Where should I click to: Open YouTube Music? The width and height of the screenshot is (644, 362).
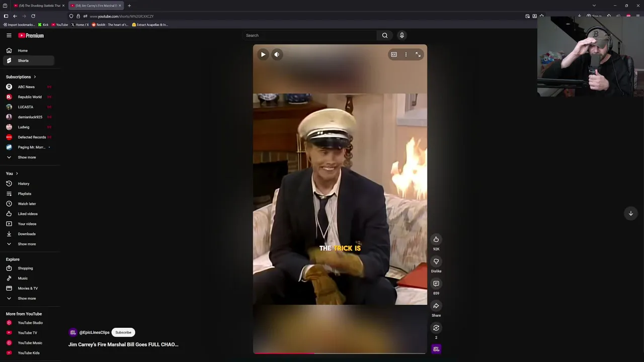(29, 343)
